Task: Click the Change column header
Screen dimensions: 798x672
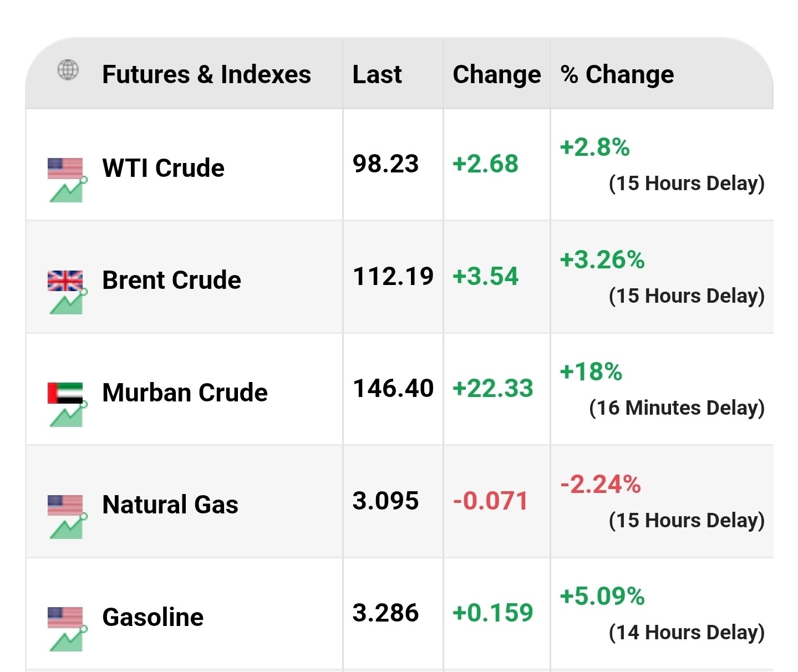Action: pos(496,74)
